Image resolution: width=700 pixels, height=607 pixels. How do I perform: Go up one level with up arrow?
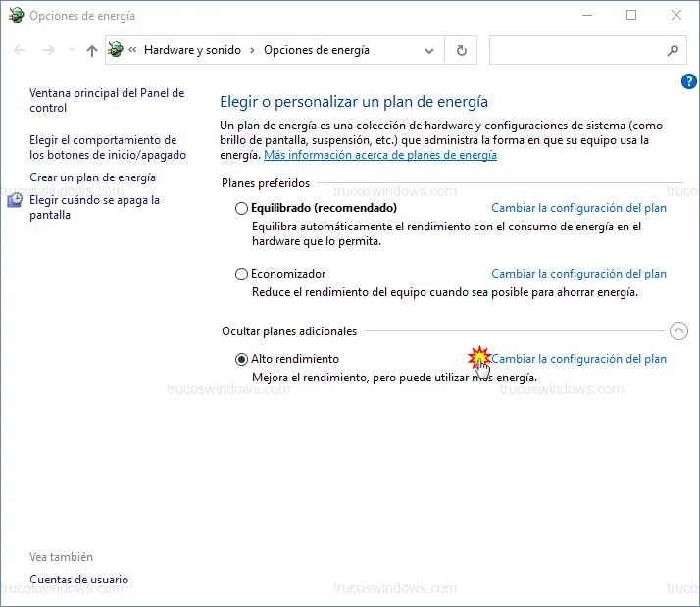(91, 50)
